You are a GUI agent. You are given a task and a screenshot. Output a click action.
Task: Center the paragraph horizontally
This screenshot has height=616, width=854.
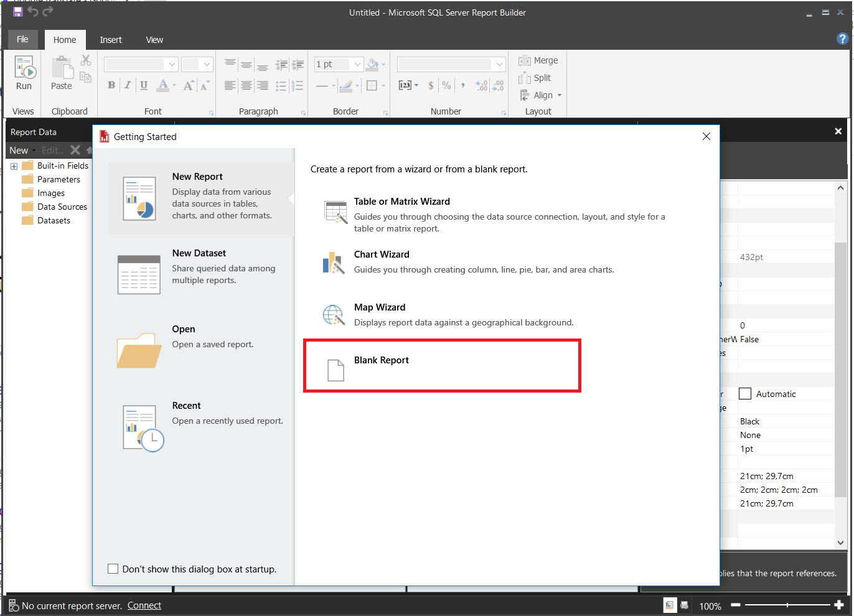click(x=246, y=85)
